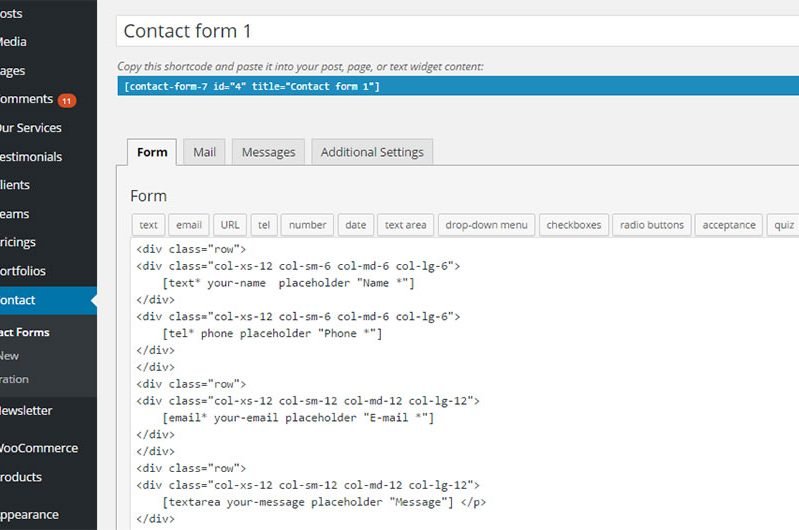Insert a drop-down menu tag
The height and width of the screenshot is (530, 799).
click(x=487, y=225)
